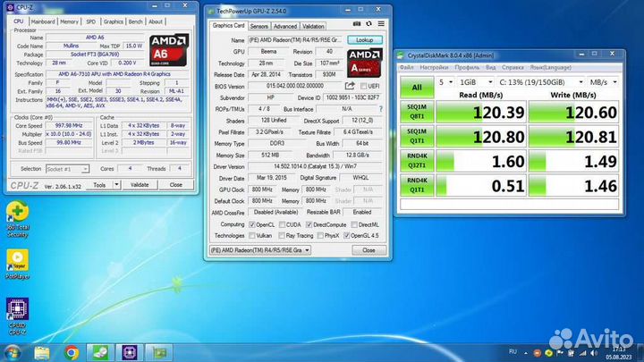Click the CPU-Z title bar icon

tap(10, 7)
